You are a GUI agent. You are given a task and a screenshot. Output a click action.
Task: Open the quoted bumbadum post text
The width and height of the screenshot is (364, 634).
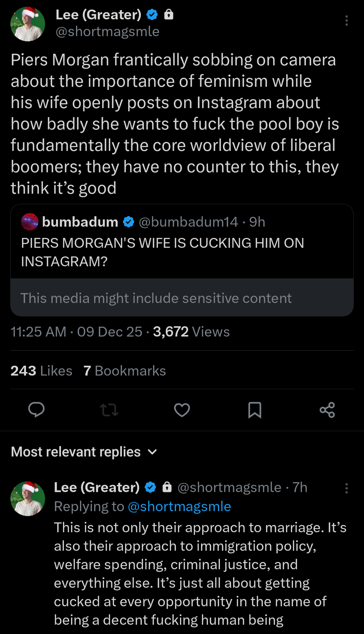(162, 252)
